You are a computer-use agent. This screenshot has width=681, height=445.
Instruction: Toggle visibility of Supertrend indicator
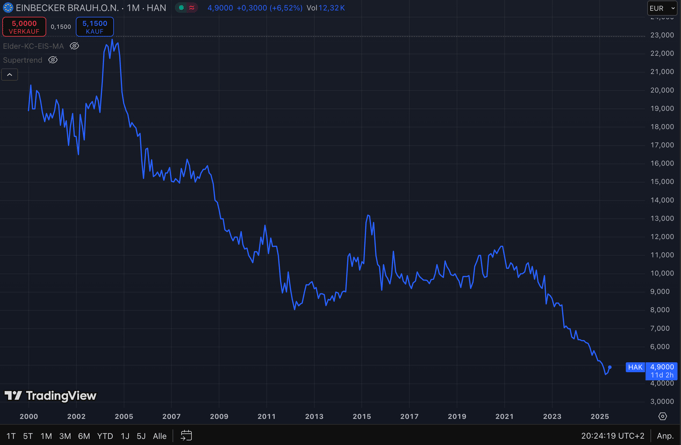53,60
